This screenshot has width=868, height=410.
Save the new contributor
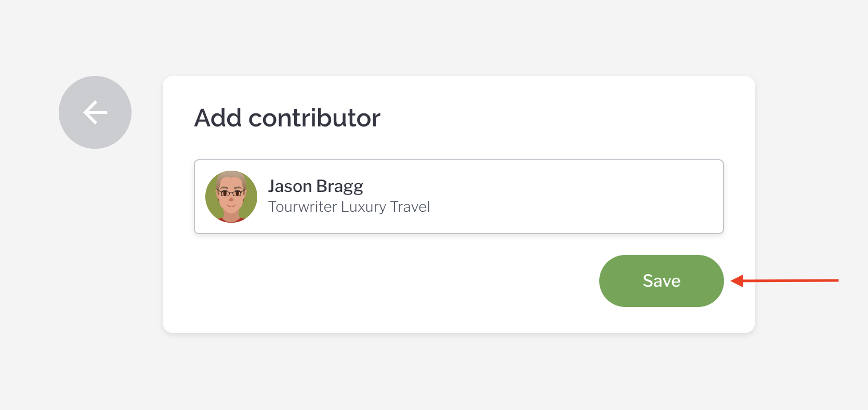(661, 281)
